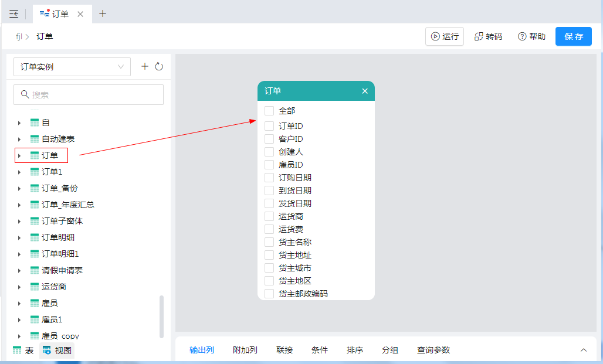Open the 订单实例 dropdown
Screen dimensions: 603x364
tap(72, 67)
